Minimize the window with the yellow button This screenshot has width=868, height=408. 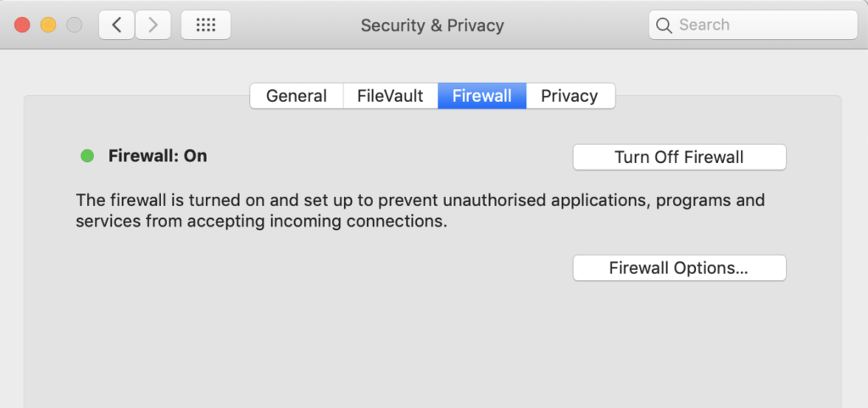point(48,25)
